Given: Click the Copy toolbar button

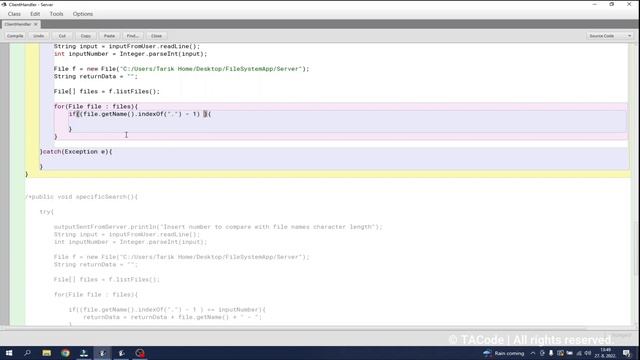Looking at the screenshot, I should click(x=86, y=36).
